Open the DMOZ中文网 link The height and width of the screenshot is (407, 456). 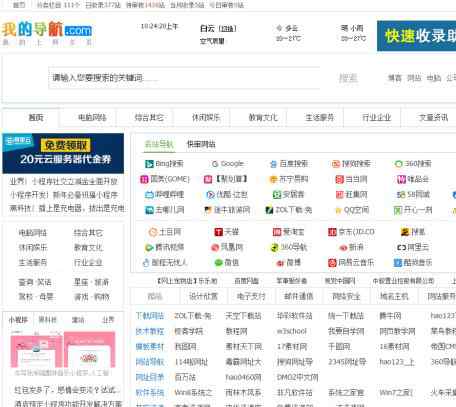click(297, 378)
